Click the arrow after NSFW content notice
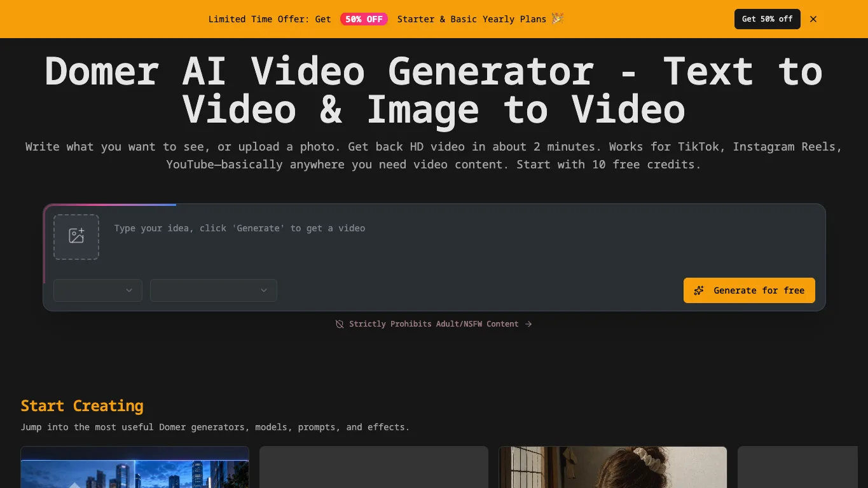Image resolution: width=868 pixels, height=488 pixels. pos(528,324)
